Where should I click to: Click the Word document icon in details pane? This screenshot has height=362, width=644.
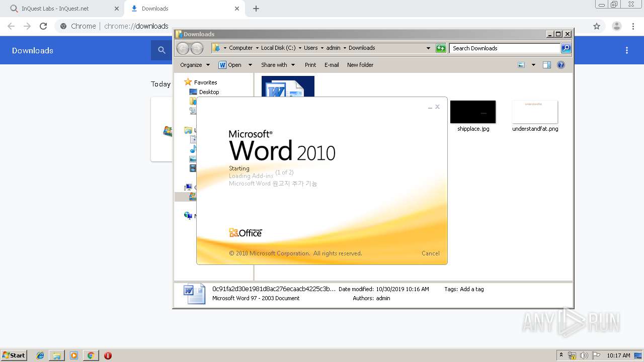point(195,294)
